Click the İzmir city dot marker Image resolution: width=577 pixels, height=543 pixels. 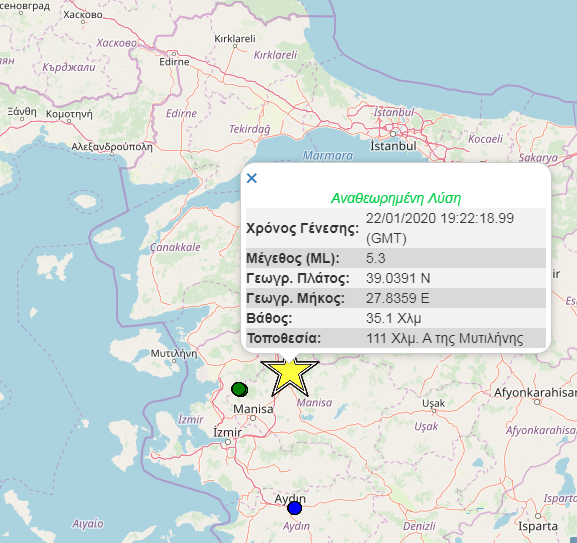point(228,442)
